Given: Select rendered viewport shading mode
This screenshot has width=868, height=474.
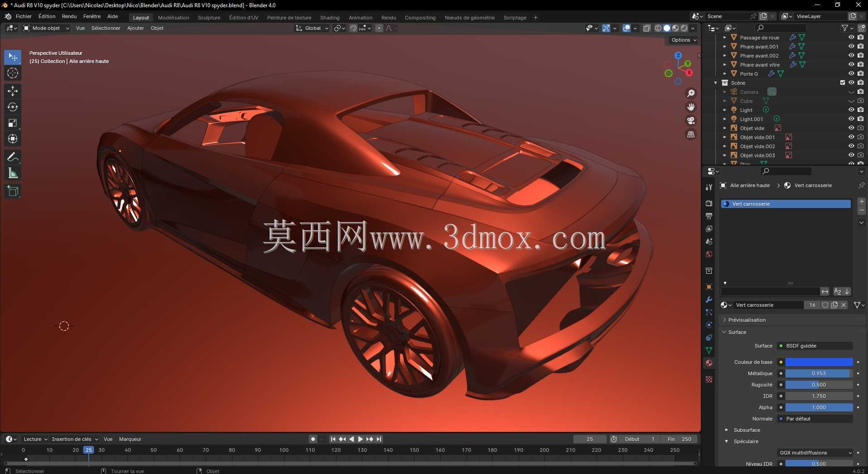Looking at the screenshot, I should (684, 28).
